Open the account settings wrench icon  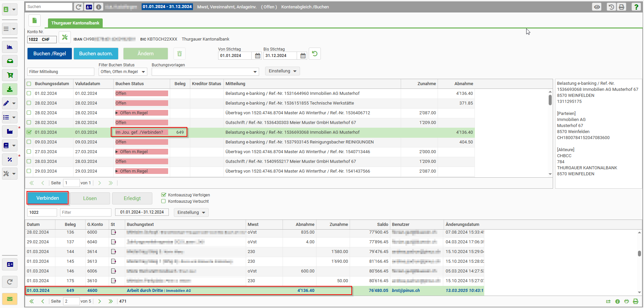click(65, 37)
